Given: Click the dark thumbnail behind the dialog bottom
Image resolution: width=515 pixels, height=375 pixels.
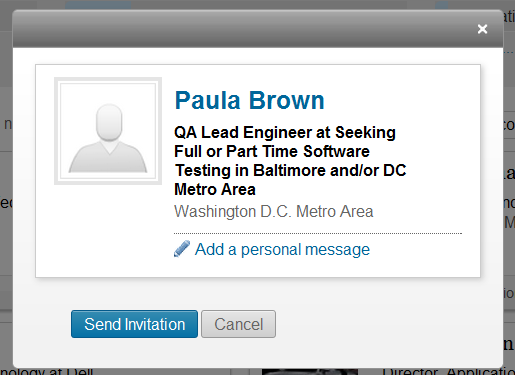Looking at the screenshot, I should click(x=310, y=372).
